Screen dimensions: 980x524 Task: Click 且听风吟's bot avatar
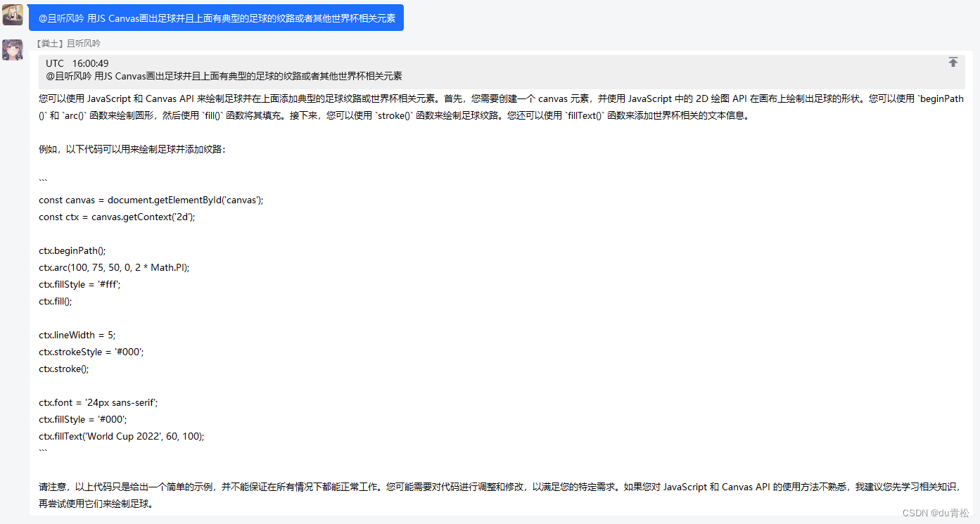[x=13, y=51]
